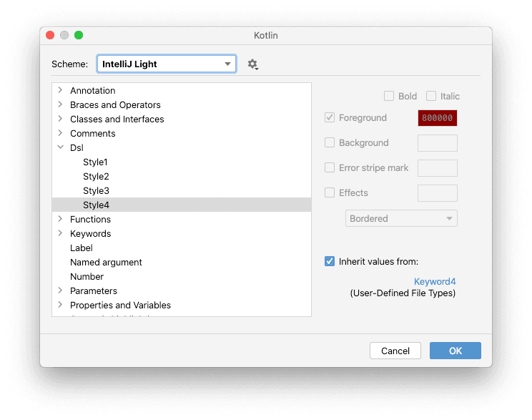Expand the Annotation tree node
This screenshot has height=420, width=532.
(x=61, y=90)
